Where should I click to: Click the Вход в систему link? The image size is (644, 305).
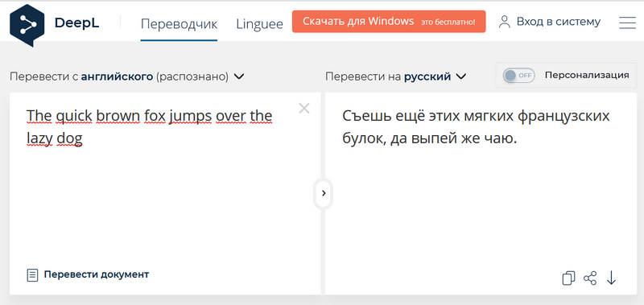click(558, 22)
